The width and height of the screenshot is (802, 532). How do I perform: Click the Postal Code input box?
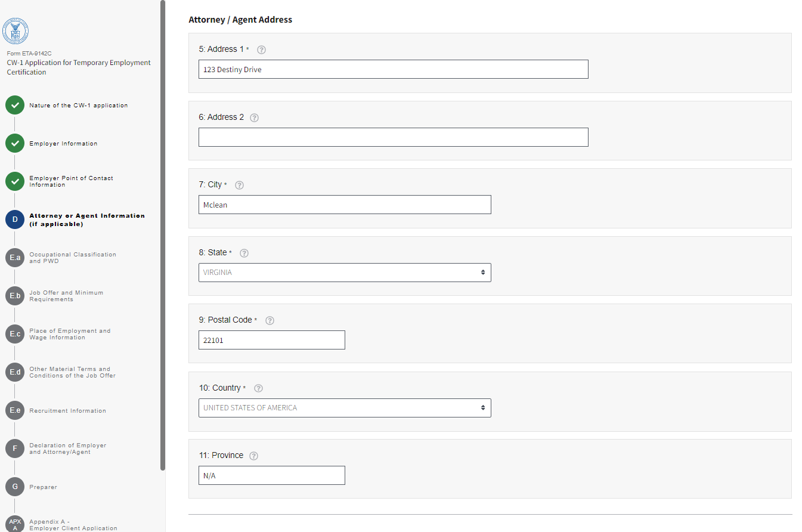pyautogui.click(x=271, y=340)
